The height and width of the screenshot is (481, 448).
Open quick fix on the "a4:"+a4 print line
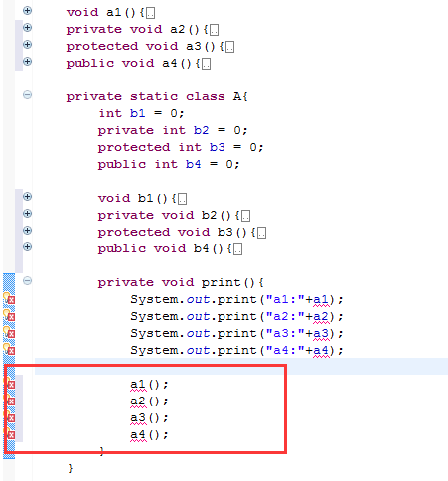point(9,349)
